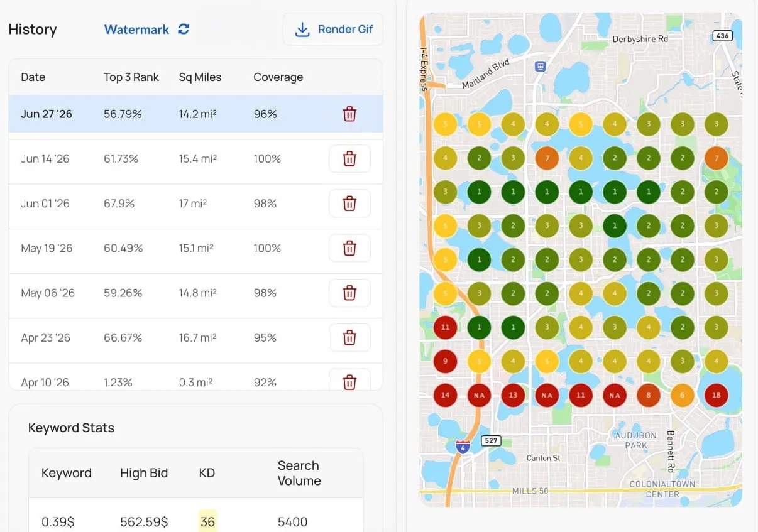Screen dimensions: 758x532
Task: Click the 67.9% rank value
Action: pyautogui.click(x=119, y=204)
